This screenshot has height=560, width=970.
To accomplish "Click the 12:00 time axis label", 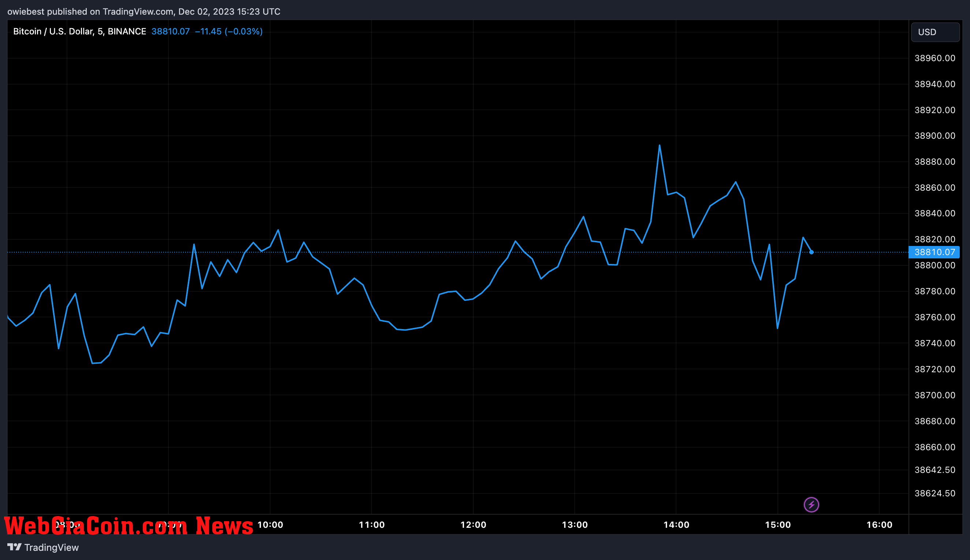I will 473,524.
